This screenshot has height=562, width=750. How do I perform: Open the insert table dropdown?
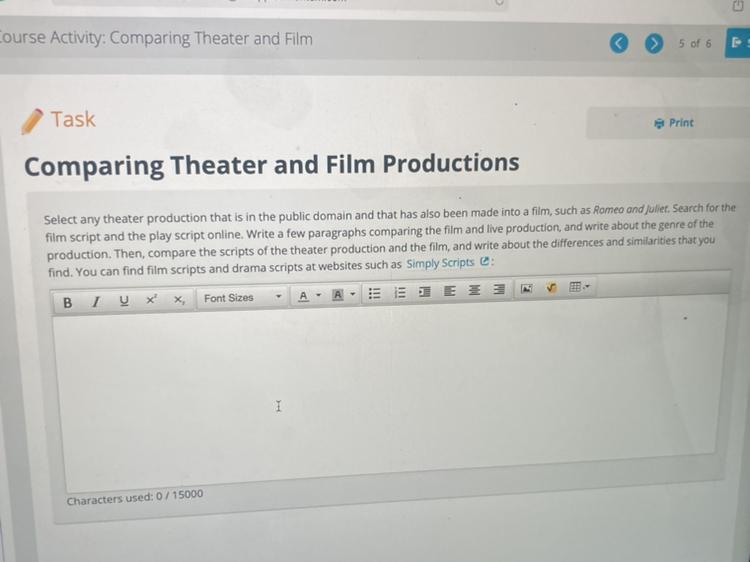point(580,287)
